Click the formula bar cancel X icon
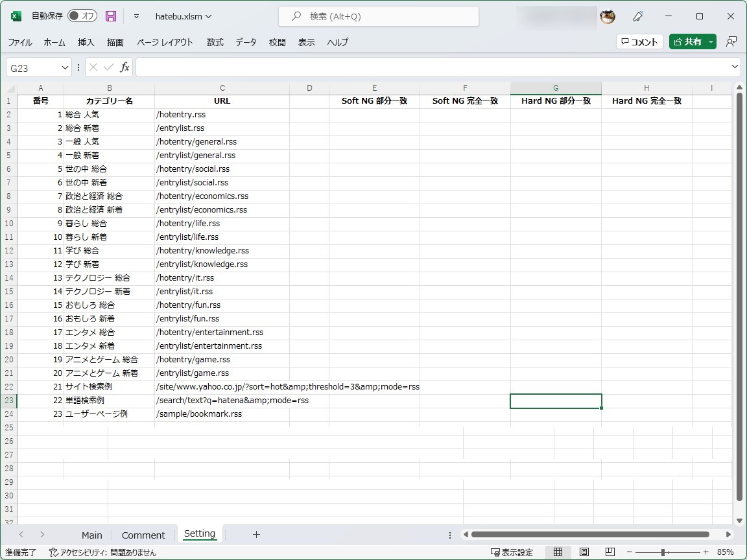This screenshot has height=560, width=747. pos(93,67)
